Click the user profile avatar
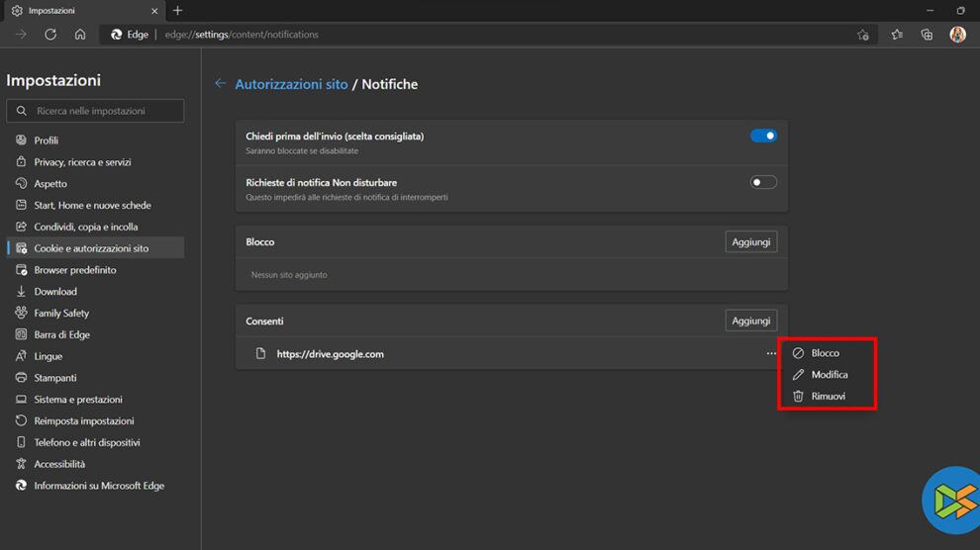Screen dimensions: 980x550 [957, 35]
